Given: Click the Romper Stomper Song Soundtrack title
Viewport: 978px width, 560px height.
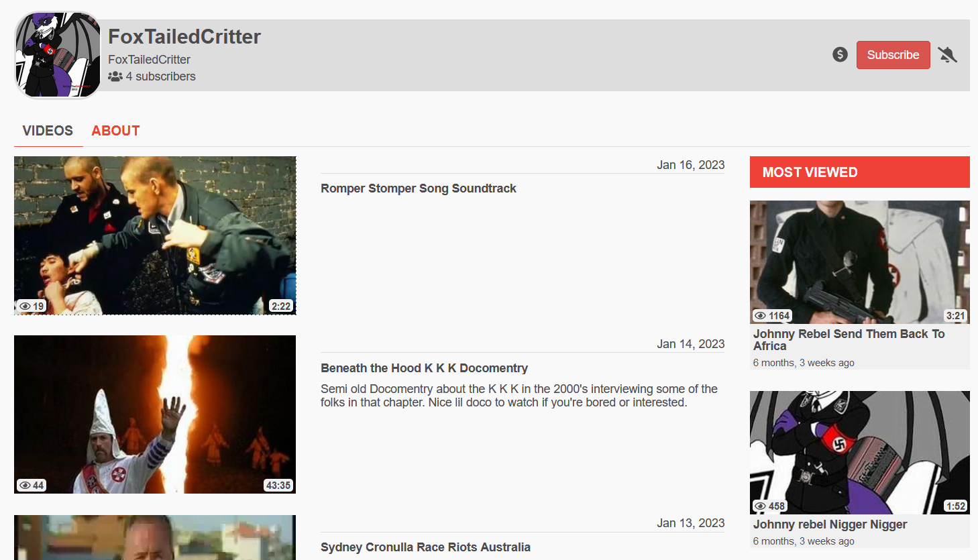Looking at the screenshot, I should coord(418,188).
